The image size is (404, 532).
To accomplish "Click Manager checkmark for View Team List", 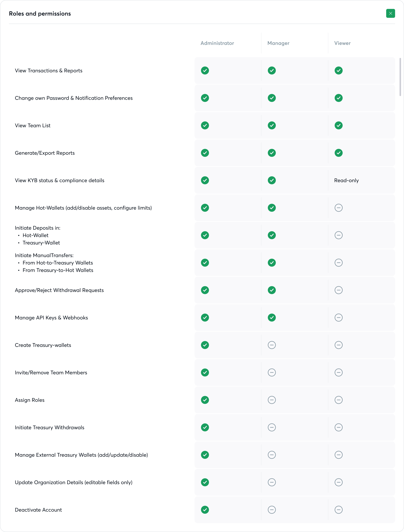I will click(x=272, y=125).
